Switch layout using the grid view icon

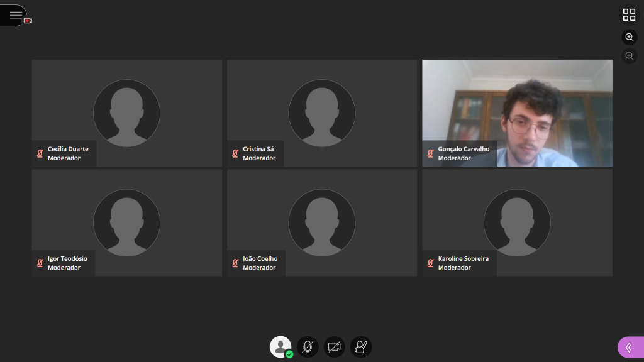click(x=629, y=15)
